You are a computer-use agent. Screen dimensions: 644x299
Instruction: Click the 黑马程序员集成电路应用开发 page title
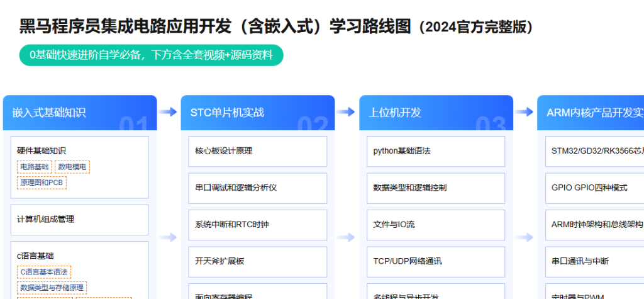point(276,26)
